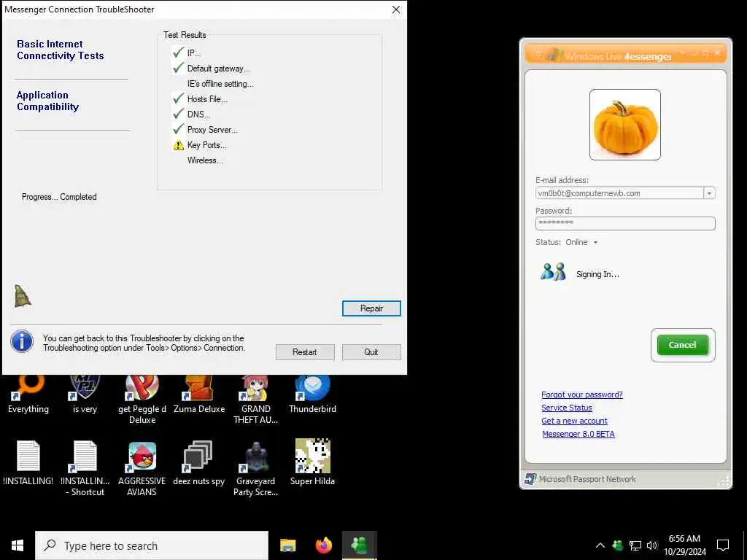Open the deez nuts spy shortcut

coord(199,463)
